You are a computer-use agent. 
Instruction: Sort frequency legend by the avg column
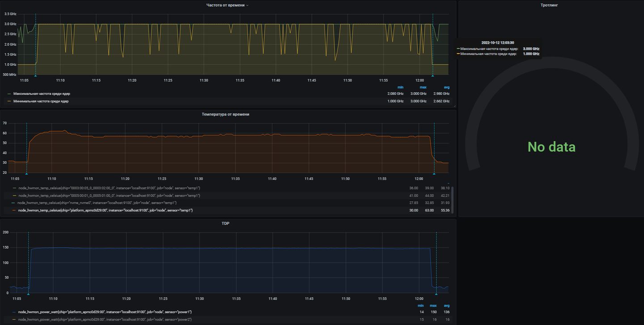(x=446, y=87)
